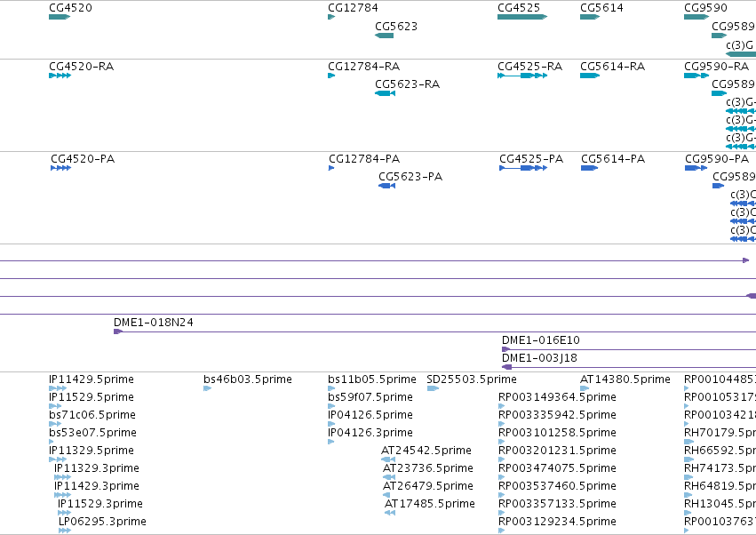Screen dimensions: 756x535
Task: Click the IP04126.5prime EST label
Action: coord(370,415)
